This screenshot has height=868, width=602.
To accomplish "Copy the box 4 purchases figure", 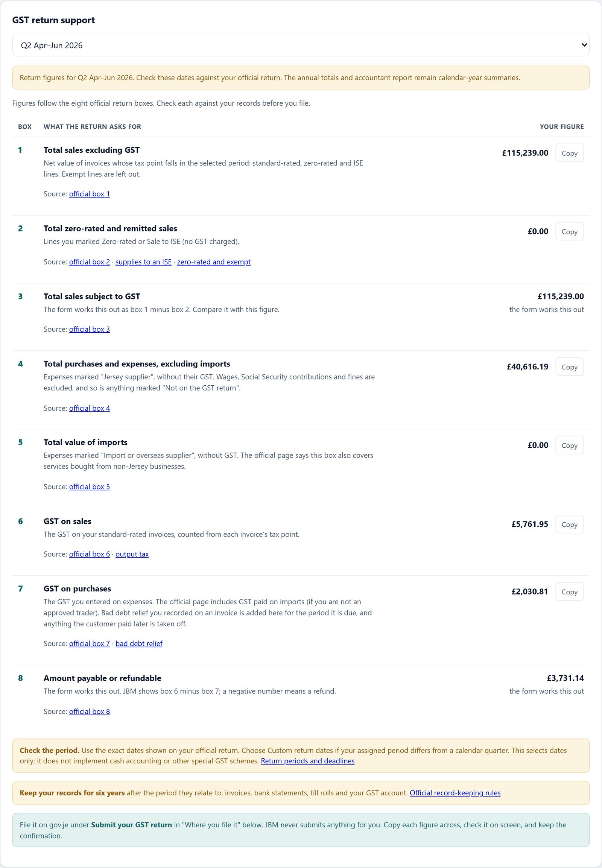I will tap(569, 367).
